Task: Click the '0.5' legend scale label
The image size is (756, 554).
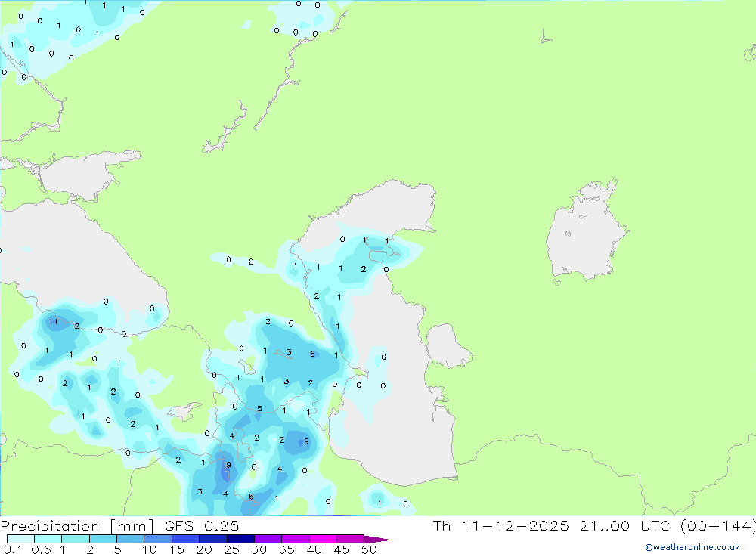Action: [41, 549]
